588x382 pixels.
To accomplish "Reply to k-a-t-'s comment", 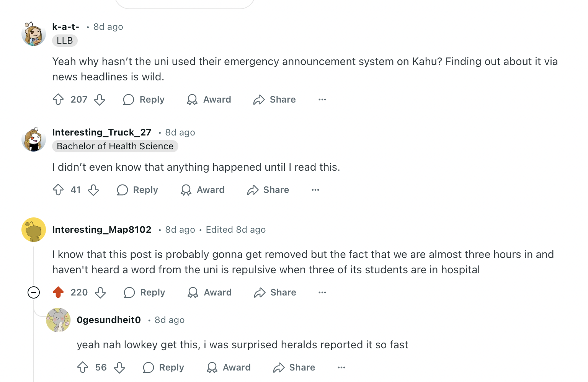I will pos(144,100).
